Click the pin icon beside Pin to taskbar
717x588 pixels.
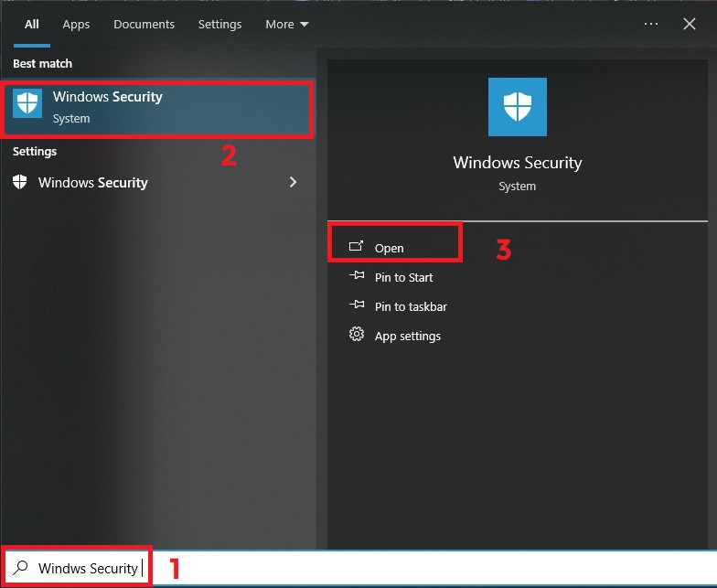357,306
